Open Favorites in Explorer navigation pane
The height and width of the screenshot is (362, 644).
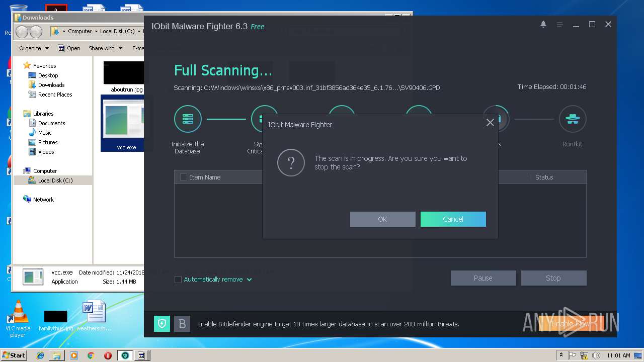tap(44, 66)
